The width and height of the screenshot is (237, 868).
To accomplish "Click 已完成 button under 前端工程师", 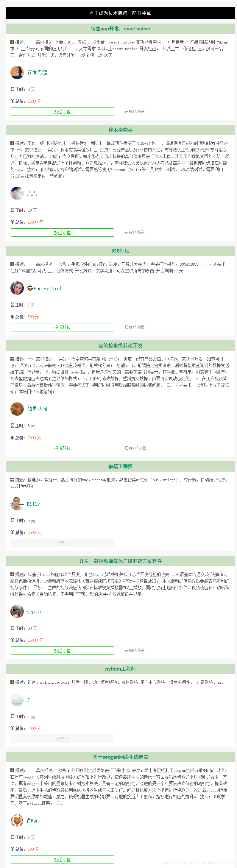I will click(x=62, y=543).
